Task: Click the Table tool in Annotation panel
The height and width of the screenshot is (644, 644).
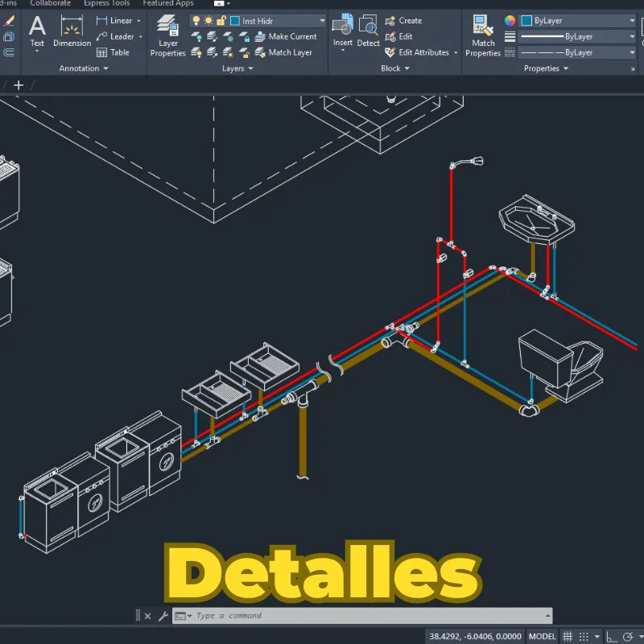Action: [x=114, y=52]
